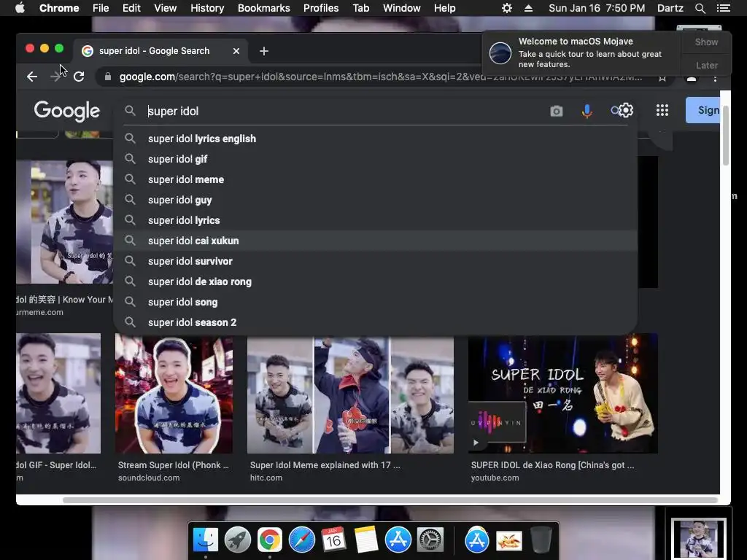
Task: Open the History menu
Action: click(207, 8)
